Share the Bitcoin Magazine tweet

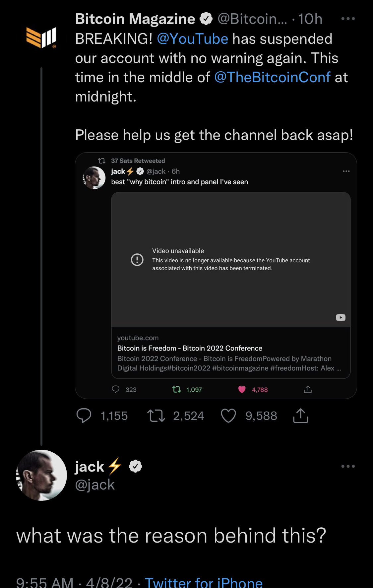click(x=300, y=416)
